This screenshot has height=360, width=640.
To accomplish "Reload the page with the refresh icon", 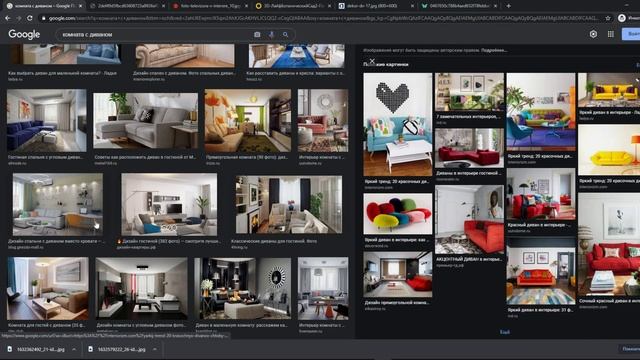I will tap(29, 18).
